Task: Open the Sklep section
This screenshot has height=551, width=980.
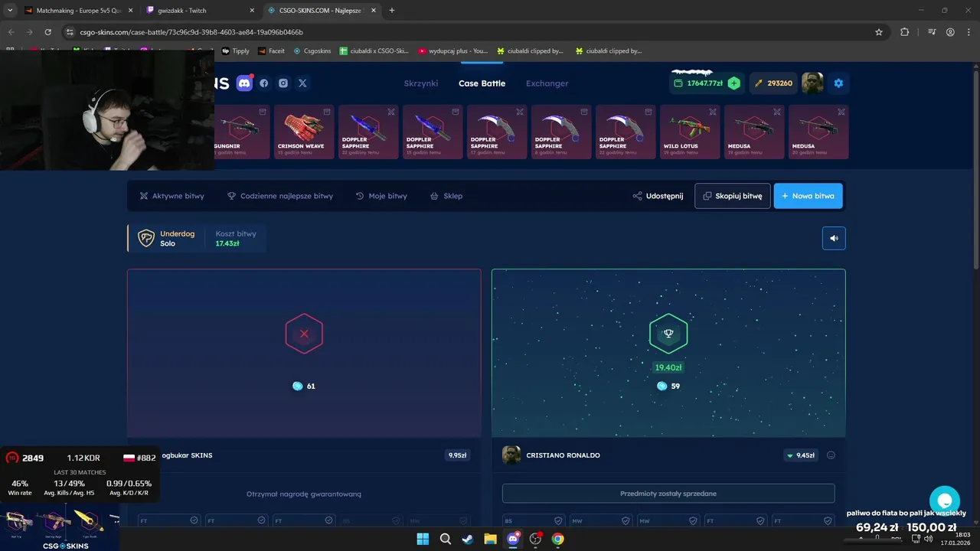Action: coord(446,196)
